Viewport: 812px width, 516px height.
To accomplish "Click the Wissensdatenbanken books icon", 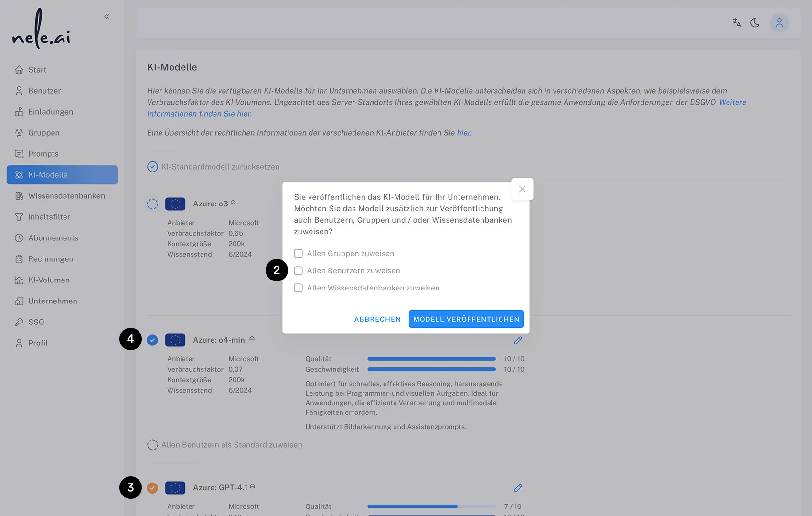I will tap(19, 196).
